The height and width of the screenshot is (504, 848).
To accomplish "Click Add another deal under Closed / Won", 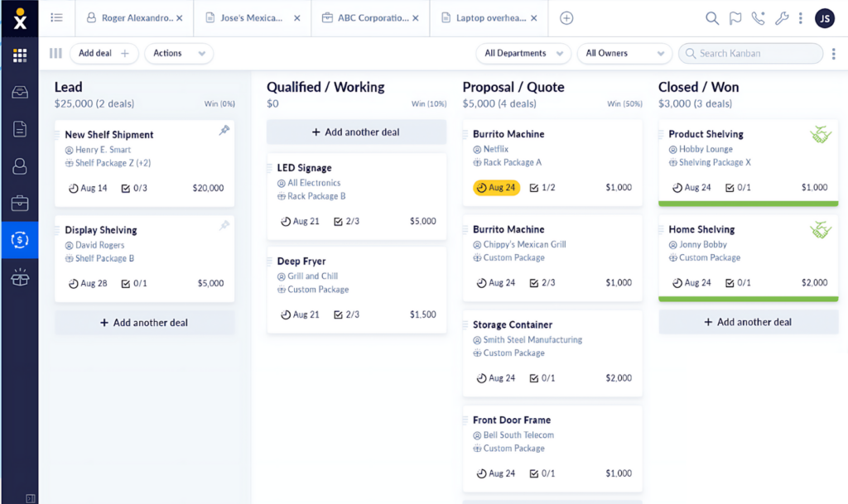I will click(x=748, y=322).
